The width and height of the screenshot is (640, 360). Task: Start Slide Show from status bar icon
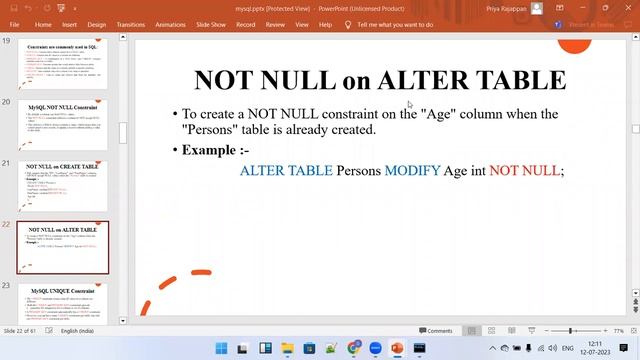coord(531,331)
